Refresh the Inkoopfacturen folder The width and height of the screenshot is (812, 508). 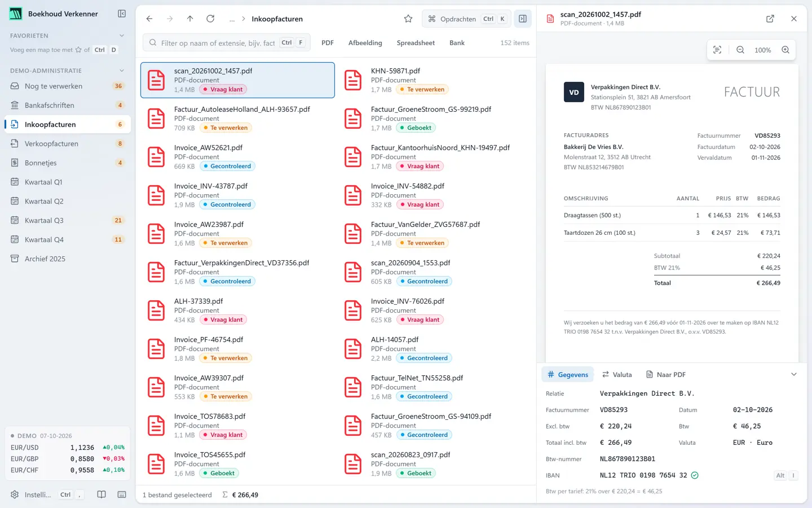click(210, 19)
